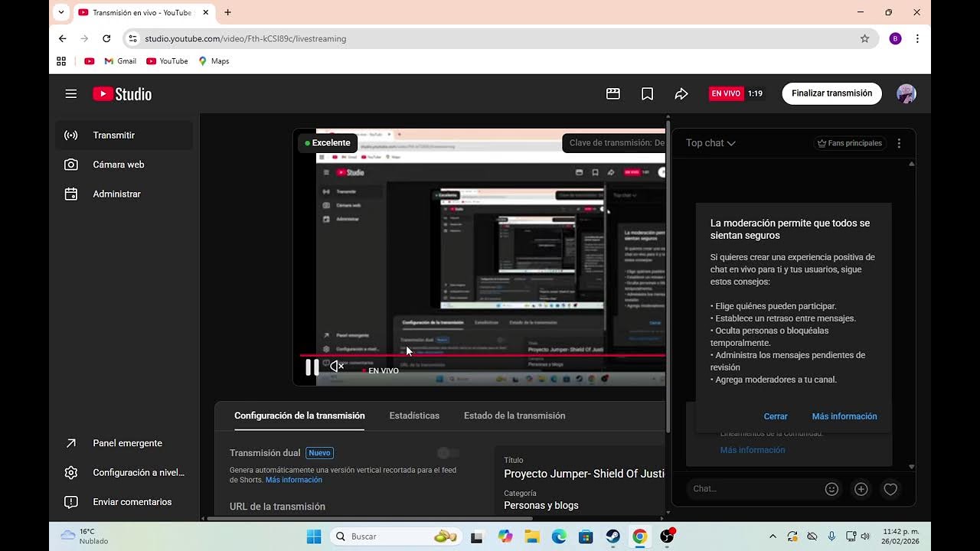Open the Chrome profile B icon
This screenshot has height=551, width=980.
click(x=895, y=38)
